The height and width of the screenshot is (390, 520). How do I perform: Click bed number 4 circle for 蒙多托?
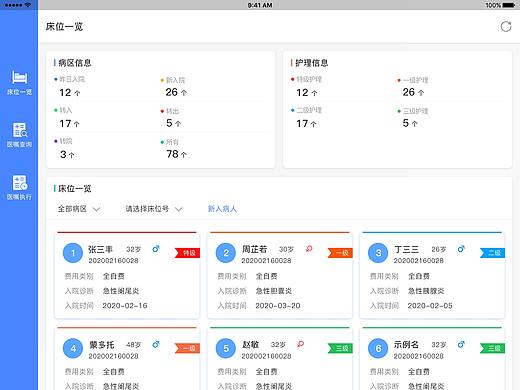click(73, 348)
